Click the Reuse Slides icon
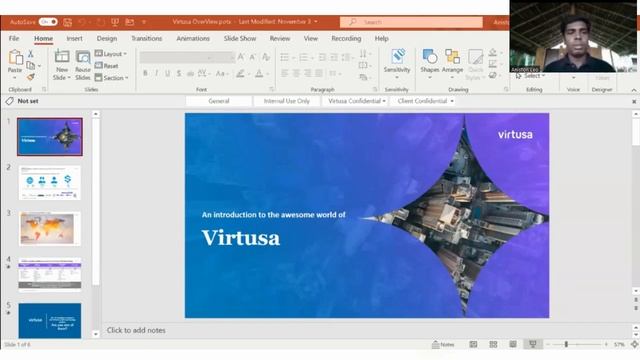 pos(83,57)
